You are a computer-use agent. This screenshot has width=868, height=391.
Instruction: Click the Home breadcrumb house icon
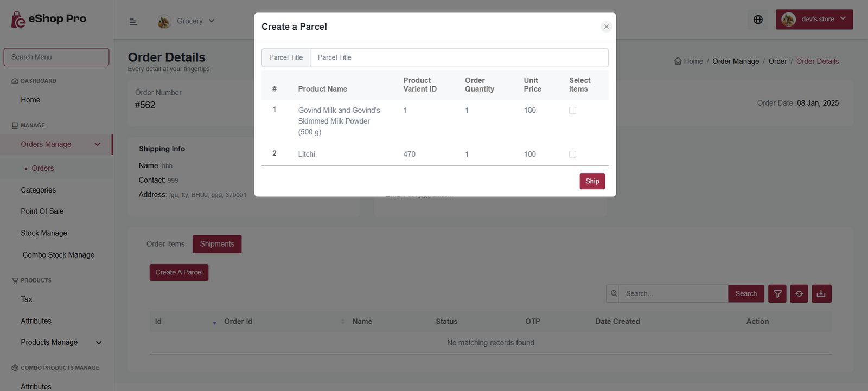[678, 61]
